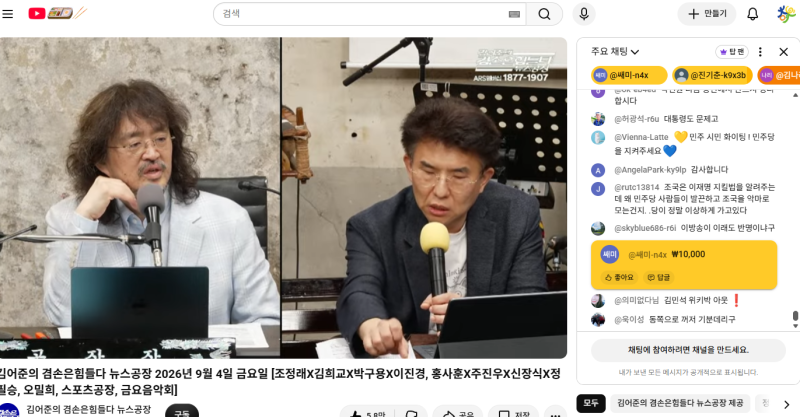Click the @Vienna-Latte username
The height and width of the screenshot is (417, 800).
[641, 137]
